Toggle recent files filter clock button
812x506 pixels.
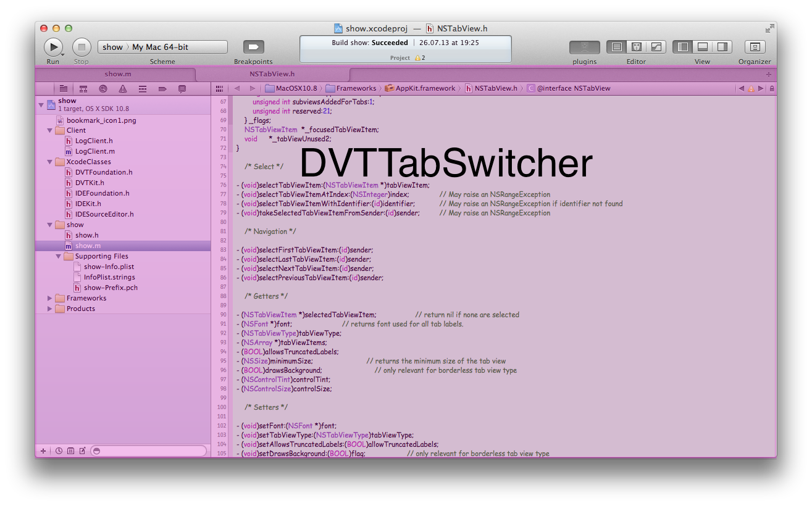pos(59,451)
